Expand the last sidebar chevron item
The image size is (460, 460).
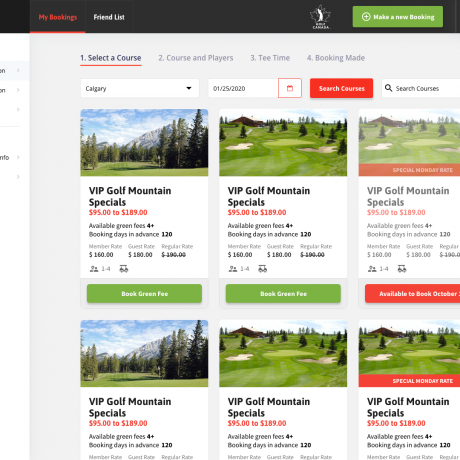coord(18,177)
